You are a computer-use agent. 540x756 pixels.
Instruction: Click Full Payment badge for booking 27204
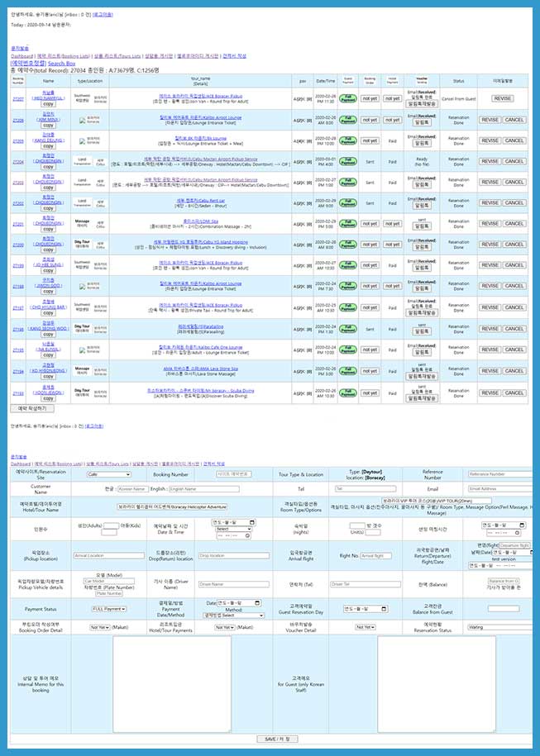(348, 161)
